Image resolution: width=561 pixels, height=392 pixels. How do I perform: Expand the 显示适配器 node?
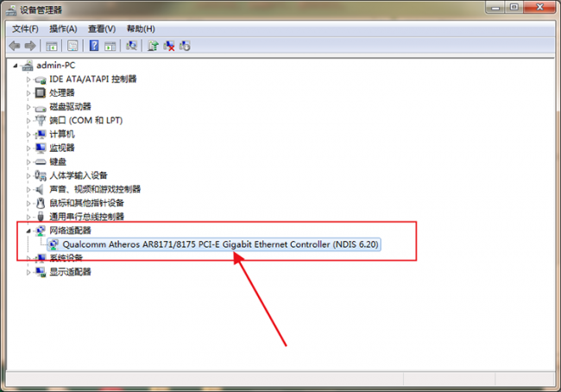pos(28,272)
